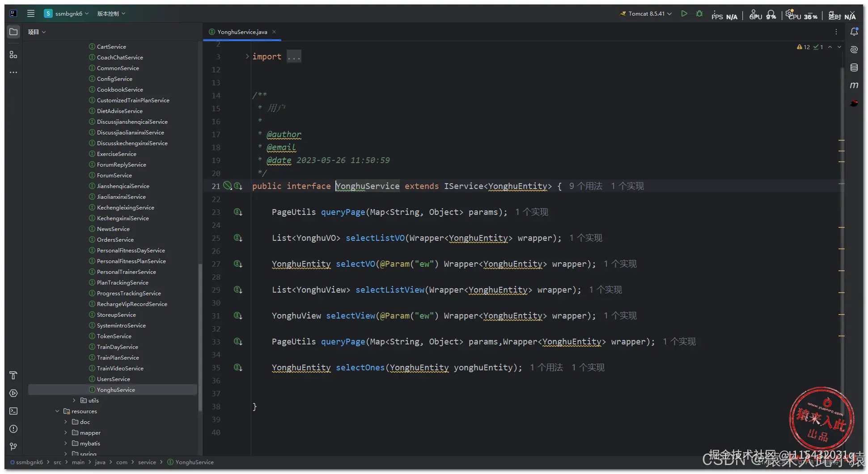Open the AI Assistant swirl icon
This screenshot has height=474, width=868.
[854, 50]
